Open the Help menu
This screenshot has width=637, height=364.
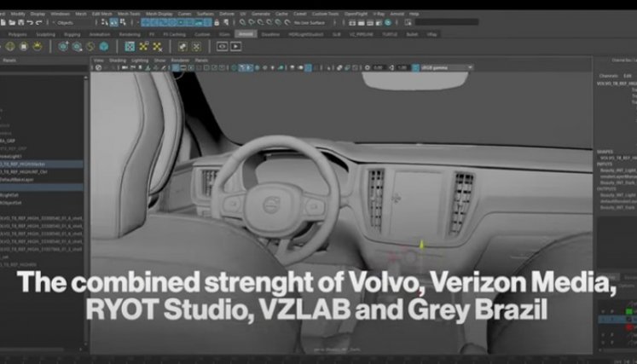[414, 14]
